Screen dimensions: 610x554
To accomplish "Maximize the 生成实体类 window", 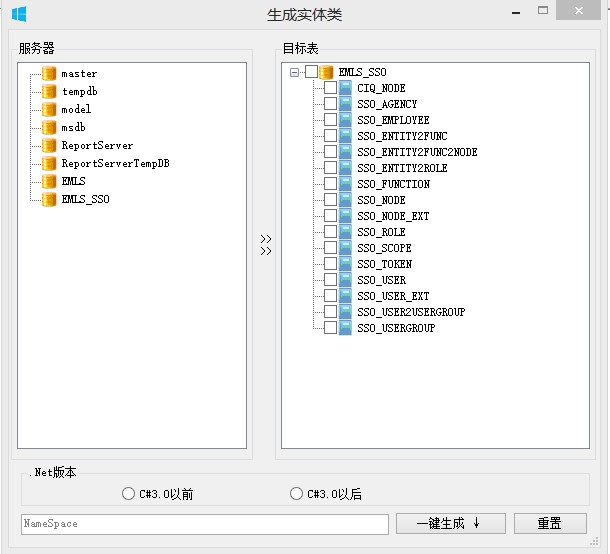I will [x=543, y=11].
